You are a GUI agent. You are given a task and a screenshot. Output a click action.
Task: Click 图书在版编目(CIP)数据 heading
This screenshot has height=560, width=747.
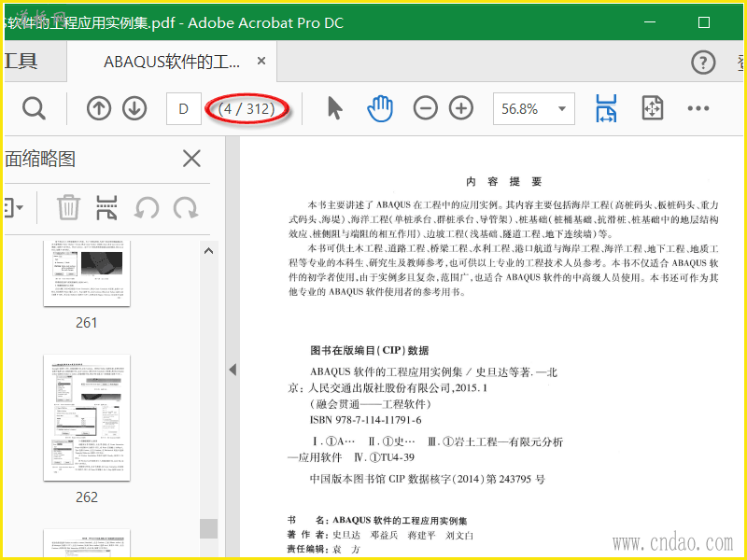(x=369, y=351)
